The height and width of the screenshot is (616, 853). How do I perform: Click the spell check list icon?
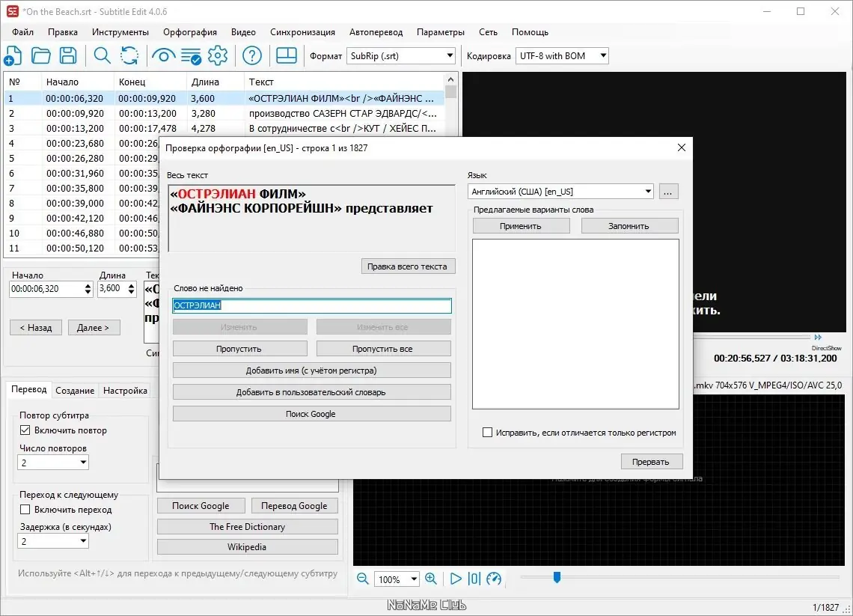coord(191,56)
